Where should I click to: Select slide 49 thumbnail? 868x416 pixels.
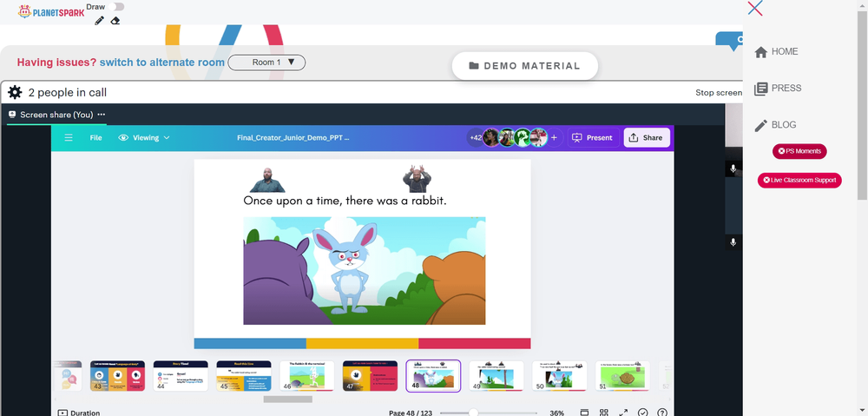coord(496,375)
